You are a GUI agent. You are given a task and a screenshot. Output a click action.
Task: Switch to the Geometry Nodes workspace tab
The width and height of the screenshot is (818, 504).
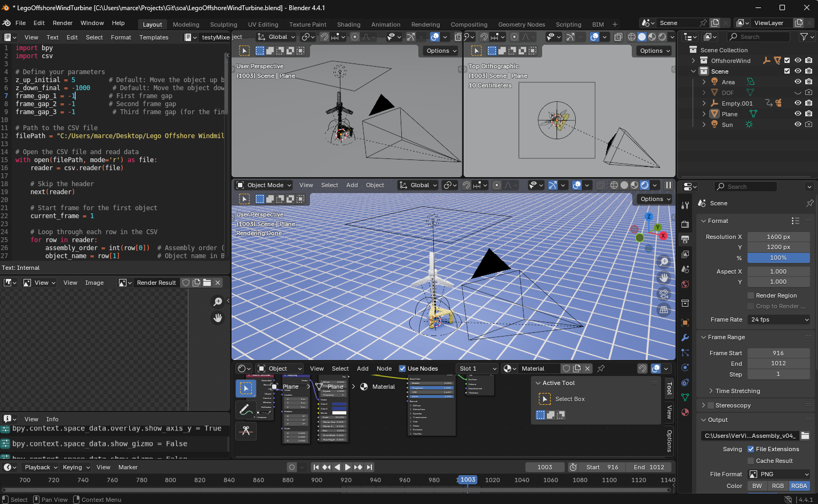click(x=521, y=25)
